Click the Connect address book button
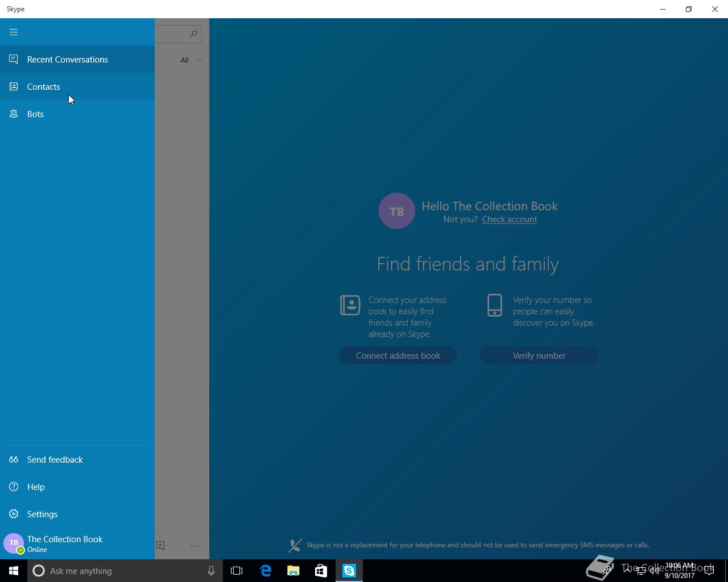The width and height of the screenshot is (728, 582). [398, 355]
